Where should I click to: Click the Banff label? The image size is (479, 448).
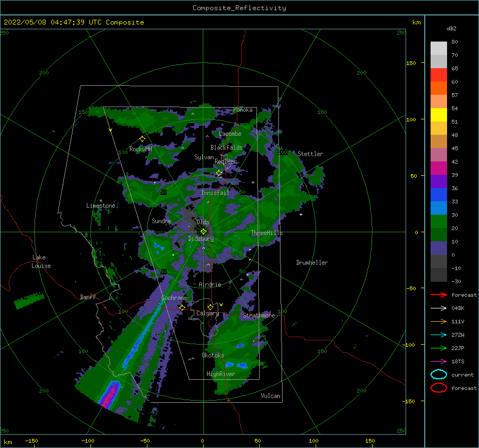(88, 297)
